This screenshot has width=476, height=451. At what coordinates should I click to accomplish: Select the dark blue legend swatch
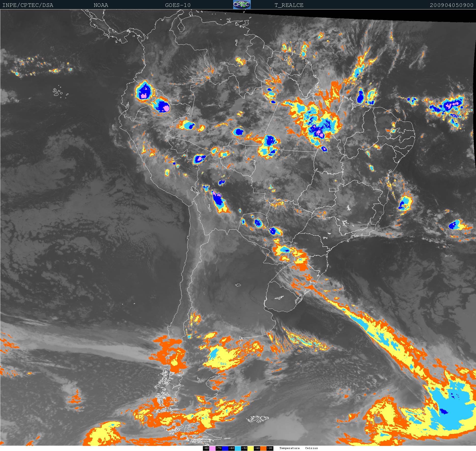[x=225, y=448]
